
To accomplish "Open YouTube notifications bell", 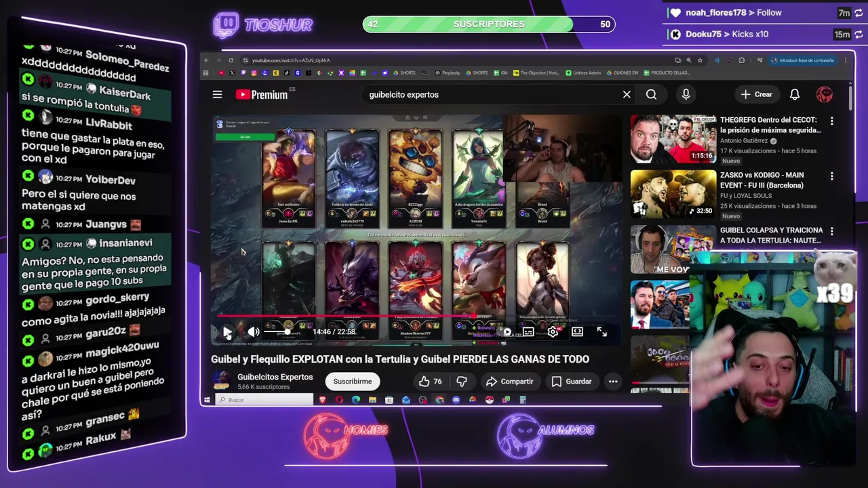I will [795, 95].
